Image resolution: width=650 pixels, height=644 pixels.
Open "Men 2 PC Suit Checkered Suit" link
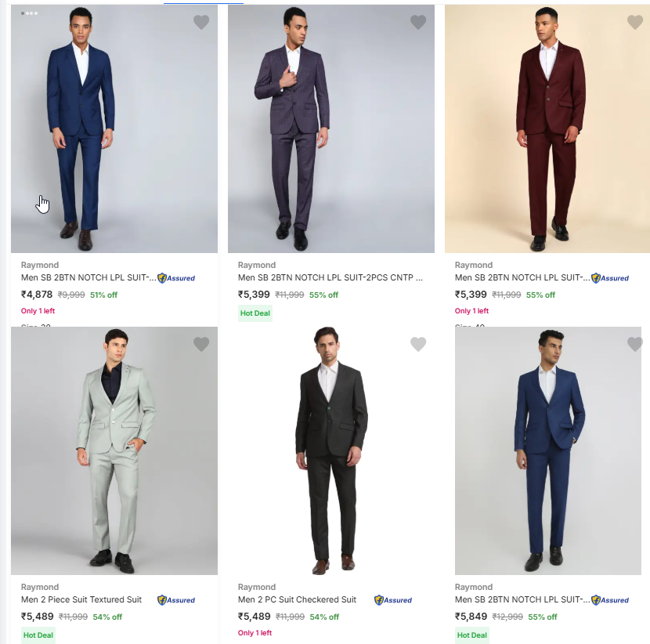coord(297,599)
